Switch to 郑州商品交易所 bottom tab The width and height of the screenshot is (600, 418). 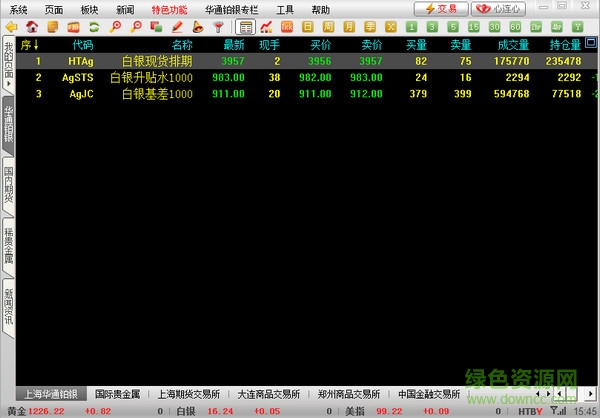(x=349, y=394)
